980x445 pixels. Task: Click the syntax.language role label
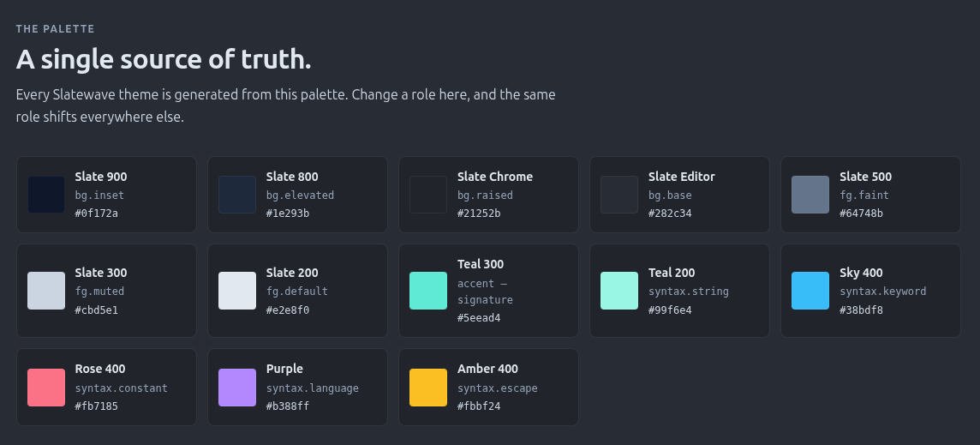313,388
